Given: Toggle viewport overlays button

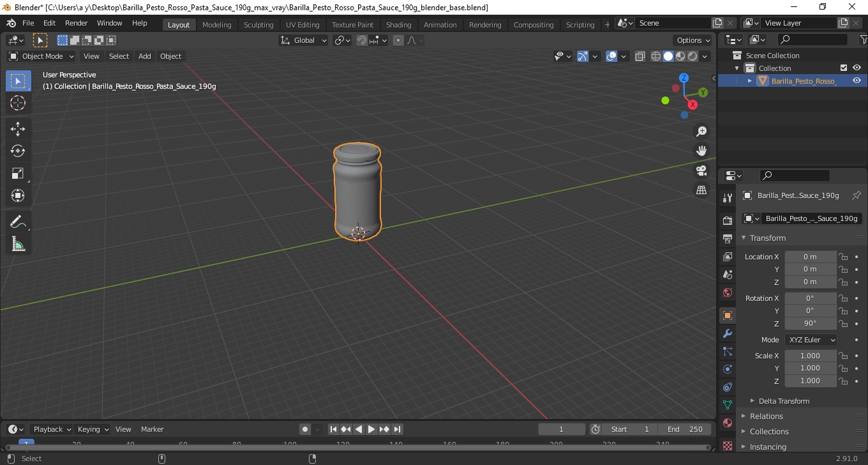Looking at the screenshot, I should [x=611, y=56].
